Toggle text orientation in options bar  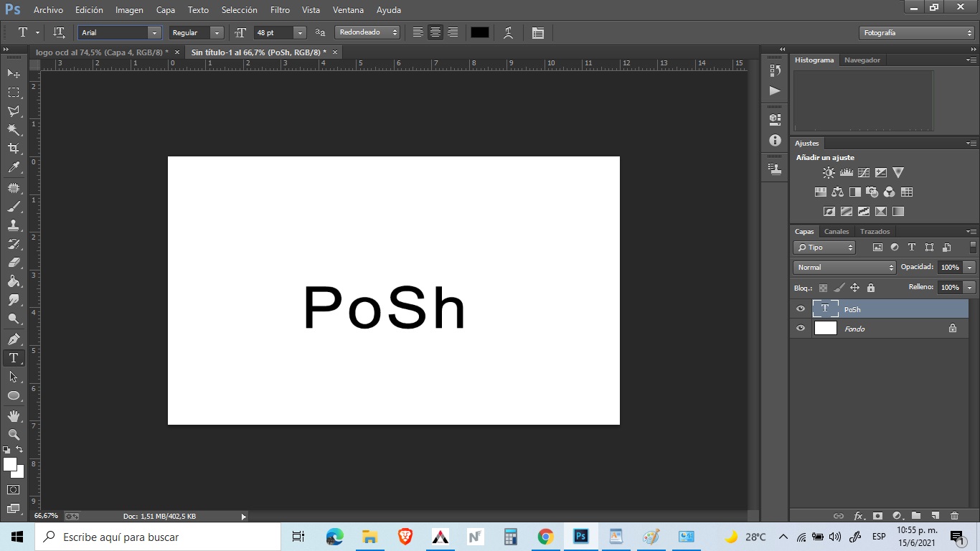pos(60,32)
